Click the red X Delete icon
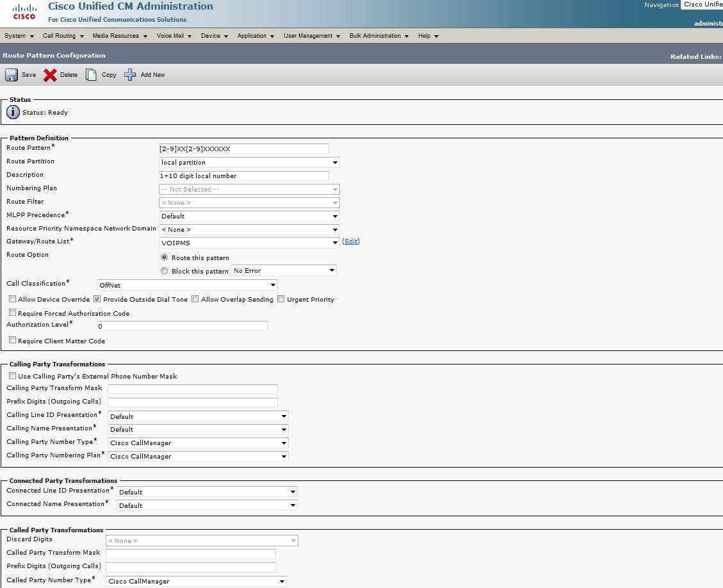This screenshot has height=588, width=723. tap(50, 75)
